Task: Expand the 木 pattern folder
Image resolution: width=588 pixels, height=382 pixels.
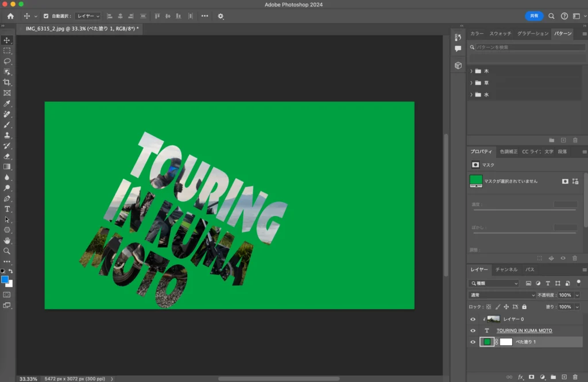Action: pyautogui.click(x=471, y=71)
